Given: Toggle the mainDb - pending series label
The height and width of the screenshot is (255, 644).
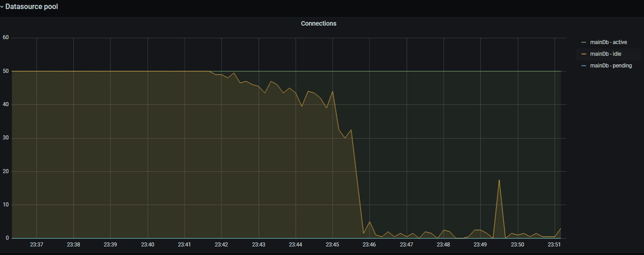Looking at the screenshot, I should 611,66.
